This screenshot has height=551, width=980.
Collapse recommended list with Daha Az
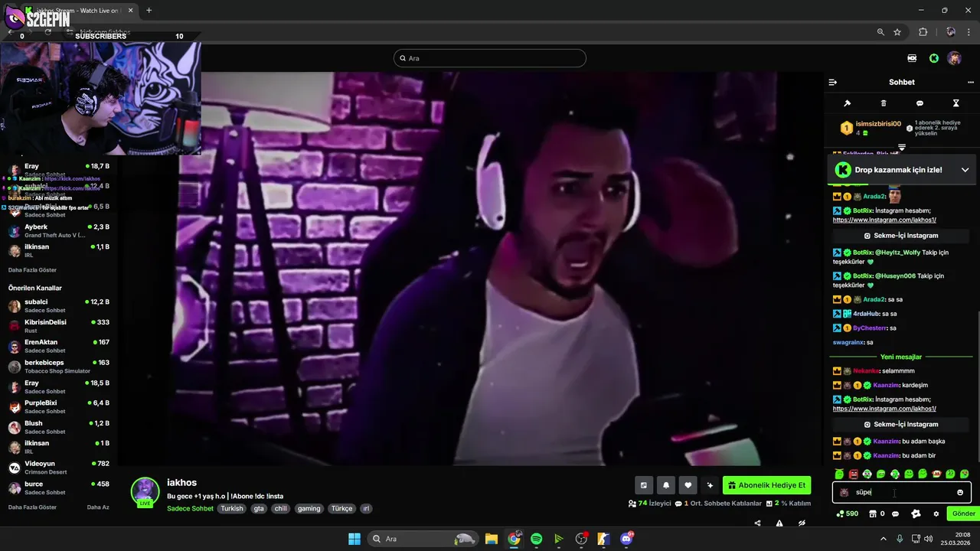tap(98, 507)
